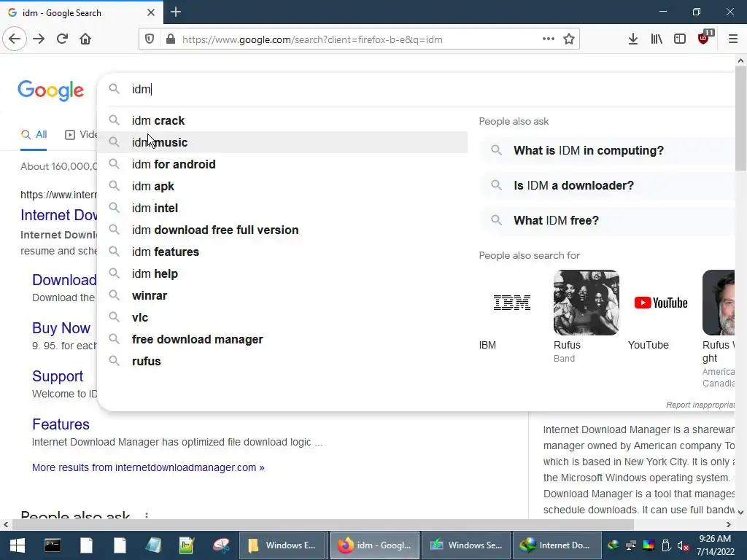Click the muted volume tray icon

coord(684,545)
